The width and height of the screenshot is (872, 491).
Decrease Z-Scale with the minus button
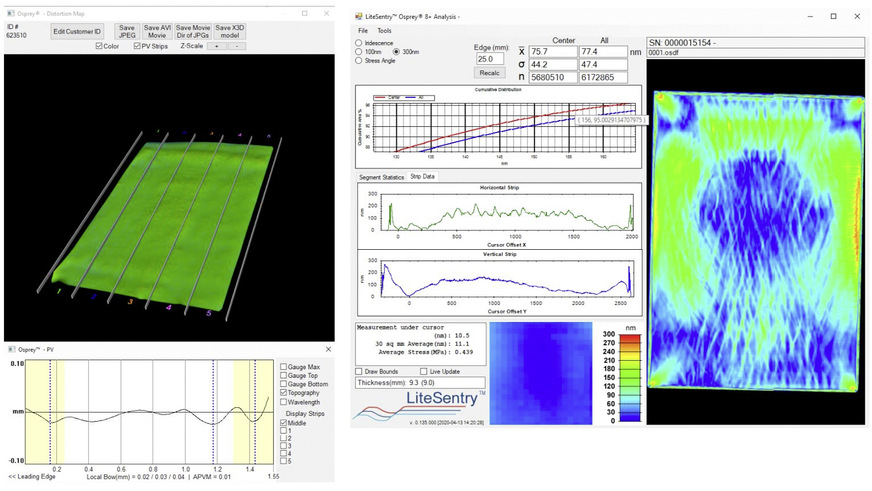click(x=230, y=46)
